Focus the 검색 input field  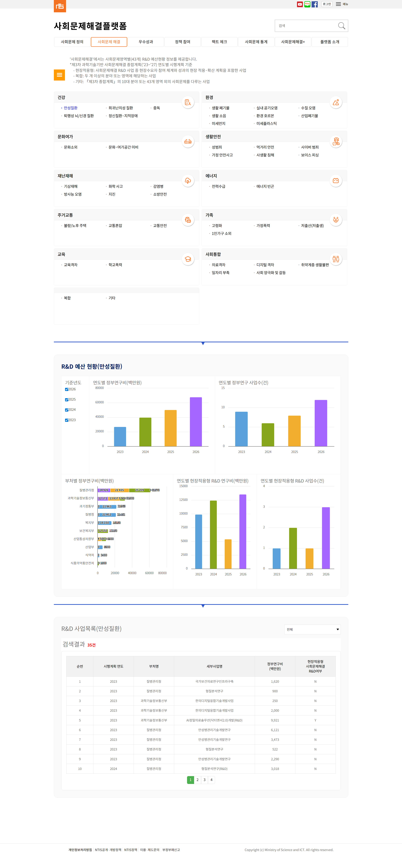tap(306, 26)
